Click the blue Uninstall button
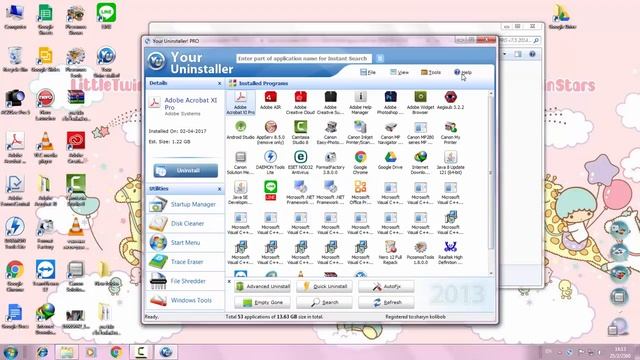Screen dimensions: 640x360 [186, 171]
